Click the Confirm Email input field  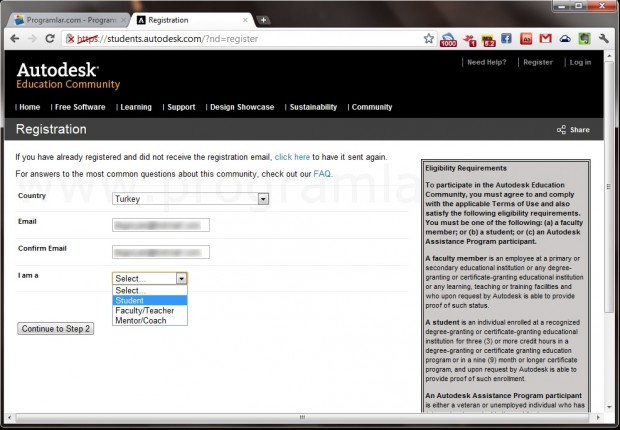161,252
